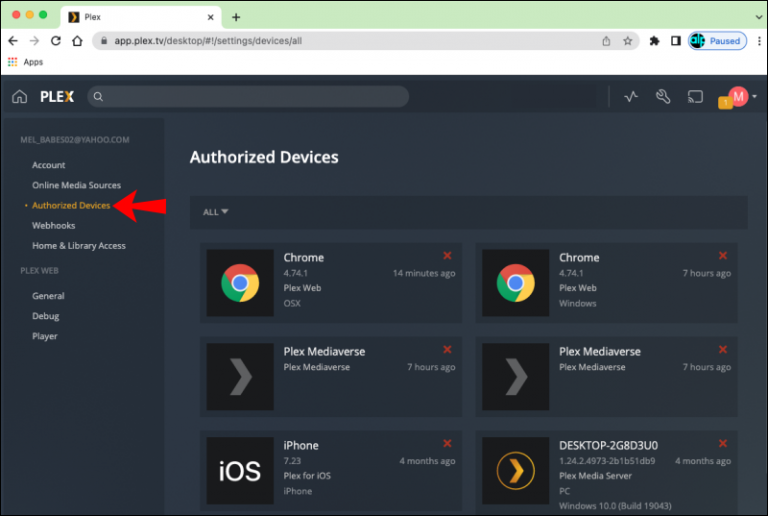768x516 pixels.
Task: Expand the ALL device filter dropdown
Action: click(x=216, y=212)
